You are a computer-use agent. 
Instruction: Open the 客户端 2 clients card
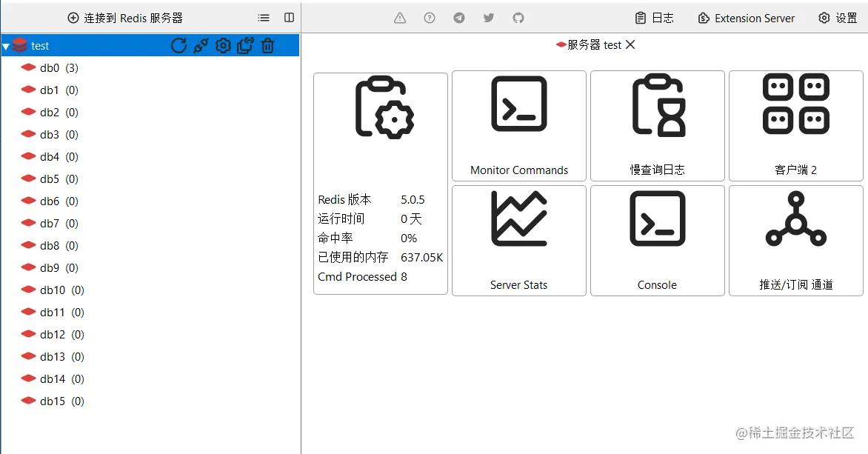[796, 126]
